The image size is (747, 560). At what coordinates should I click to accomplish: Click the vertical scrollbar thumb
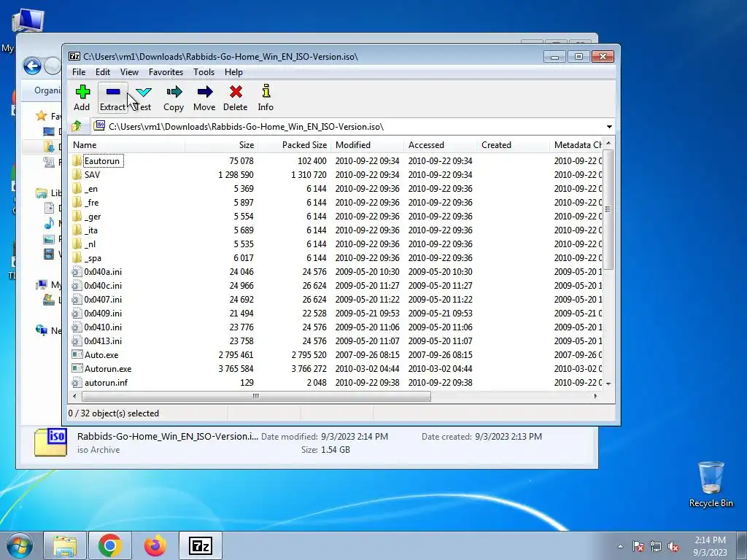point(608,209)
